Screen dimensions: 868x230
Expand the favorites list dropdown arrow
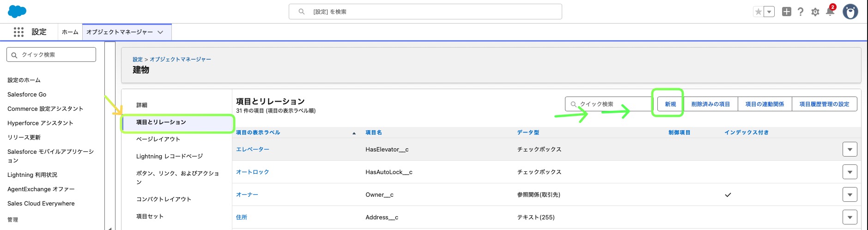[x=769, y=12]
